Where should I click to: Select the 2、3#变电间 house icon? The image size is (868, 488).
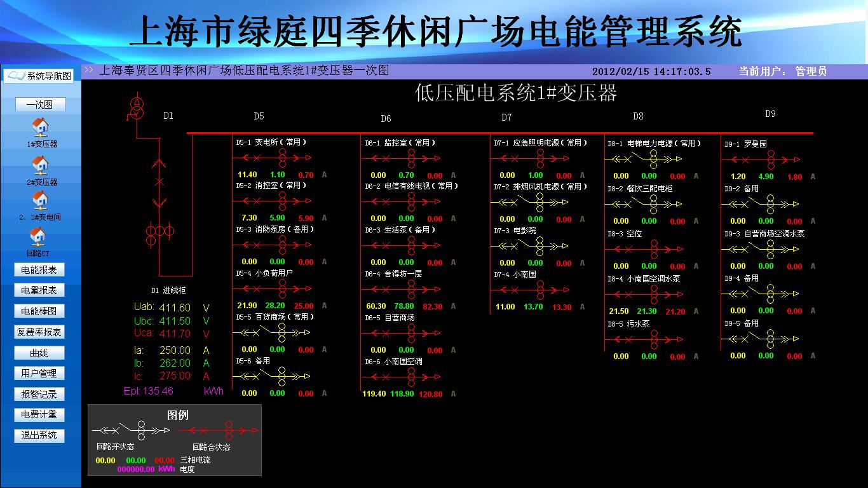point(39,200)
